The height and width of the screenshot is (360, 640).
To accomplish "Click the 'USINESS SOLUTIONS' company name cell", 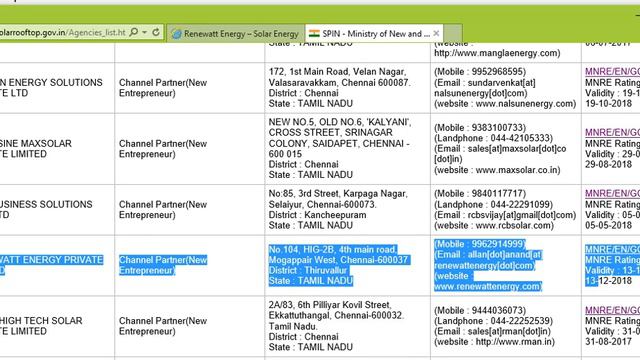I will coord(46,210).
